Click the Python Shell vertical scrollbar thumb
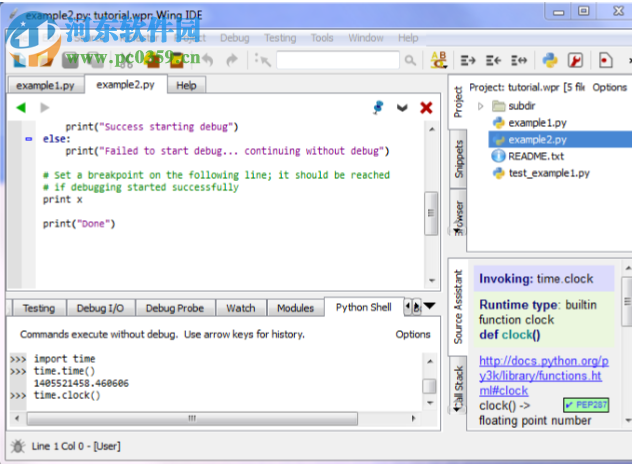Viewport: 632px width, 464px height. click(x=430, y=386)
